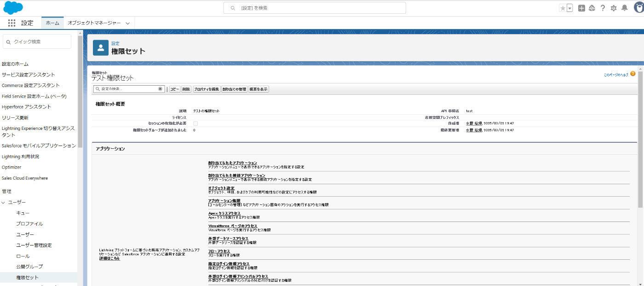Open the Apex クラスアクセス link
Screen dimensions: 644x286
pyautogui.click(x=224, y=213)
